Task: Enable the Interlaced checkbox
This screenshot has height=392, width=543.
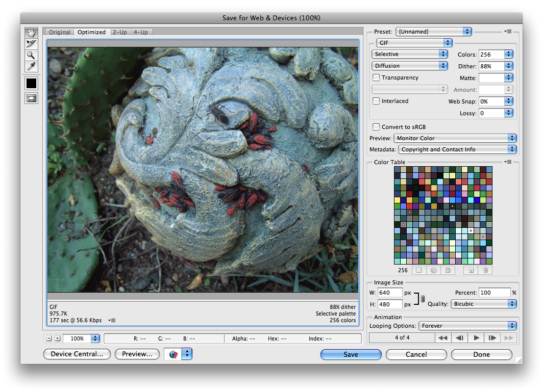Action: click(376, 101)
